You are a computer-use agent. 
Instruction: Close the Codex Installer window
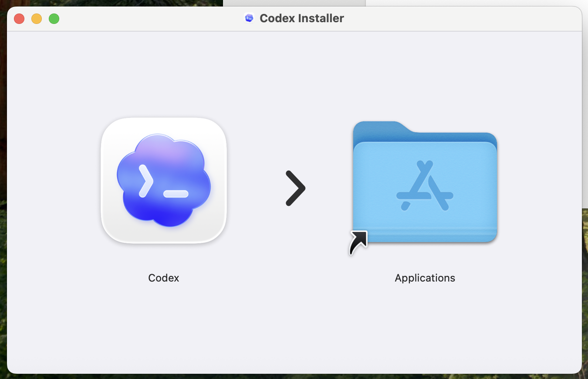(x=19, y=19)
